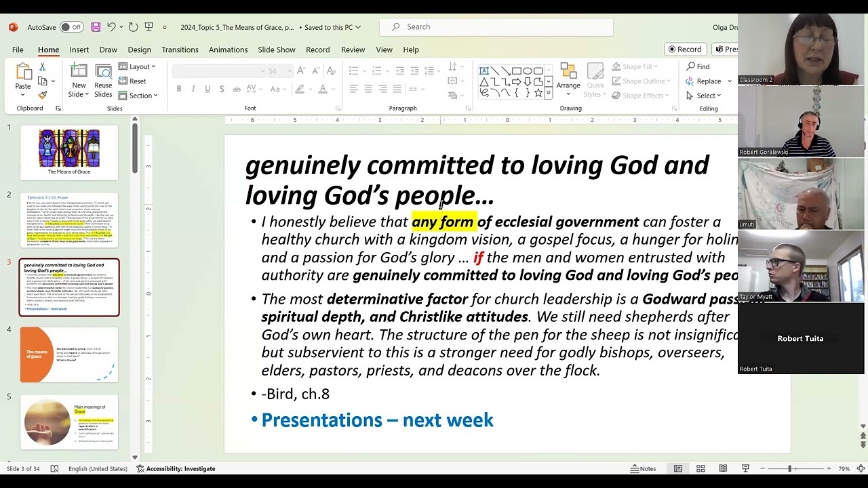Image resolution: width=868 pixels, height=488 pixels.
Task: Click Clear All Formatting icon
Action: click(331, 70)
